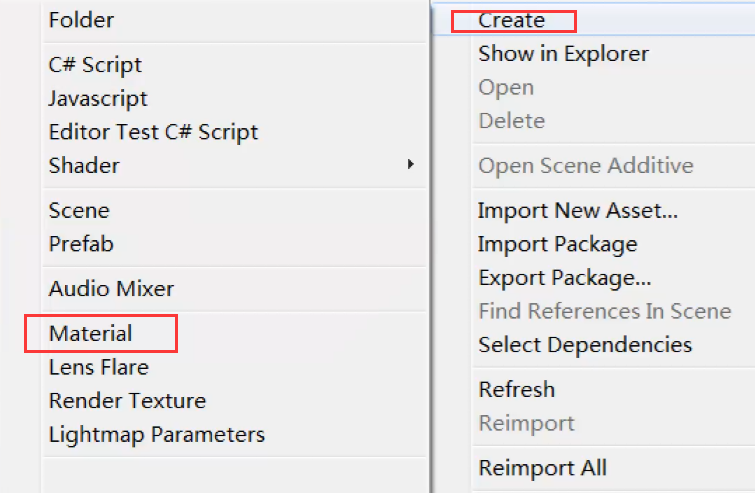Click Export Package option
The width and height of the screenshot is (755, 493).
pos(565,278)
